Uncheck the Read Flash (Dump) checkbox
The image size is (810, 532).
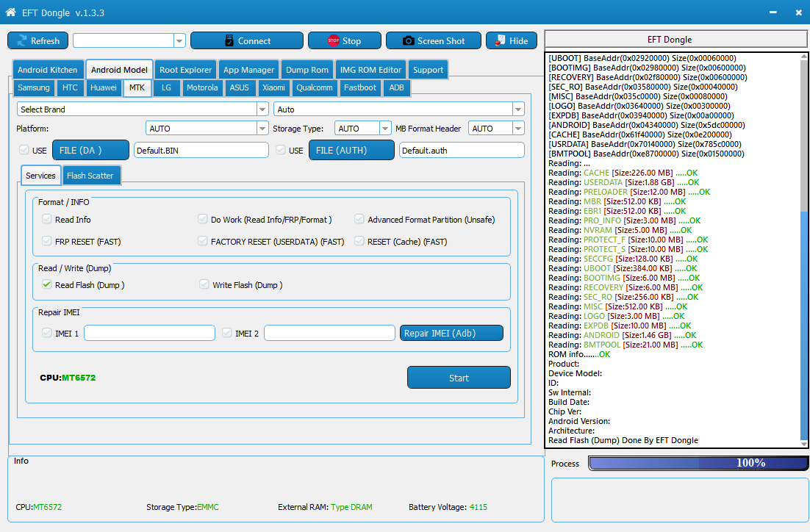tap(47, 284)
